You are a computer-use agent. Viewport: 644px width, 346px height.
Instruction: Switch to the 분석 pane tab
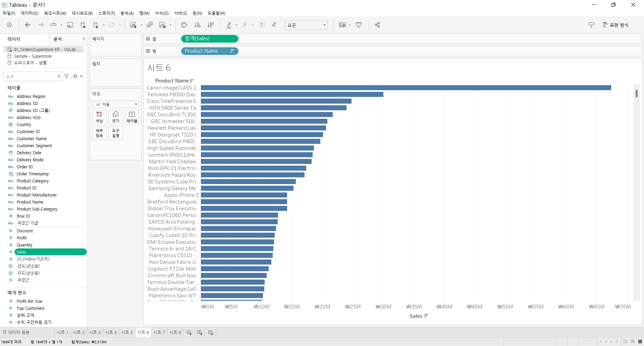point(58,39)
